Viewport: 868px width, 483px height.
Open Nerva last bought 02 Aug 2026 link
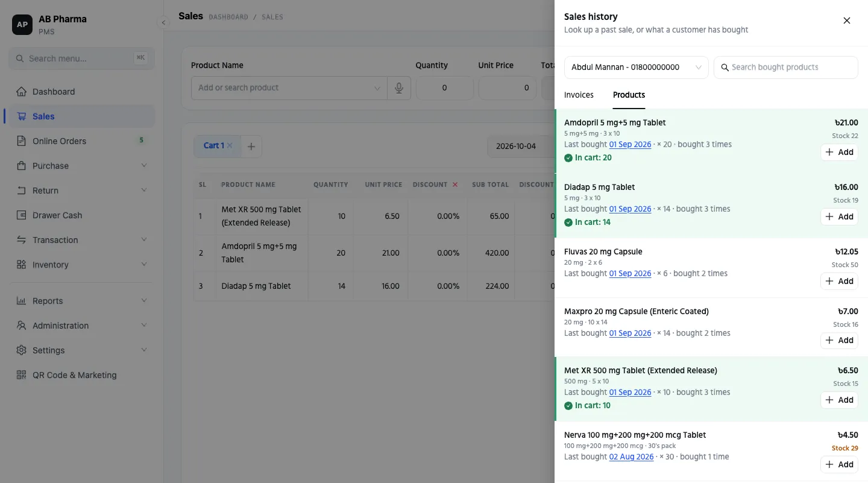(x=631, y=457)
